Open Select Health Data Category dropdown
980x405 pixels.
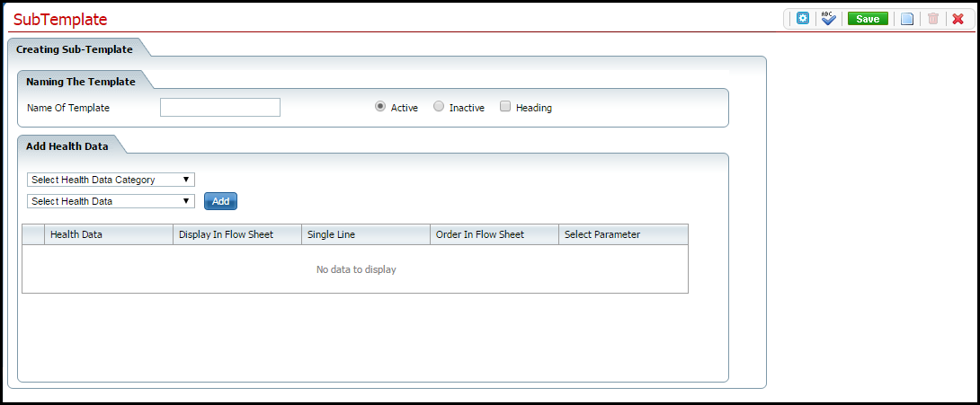coord(111,180)
